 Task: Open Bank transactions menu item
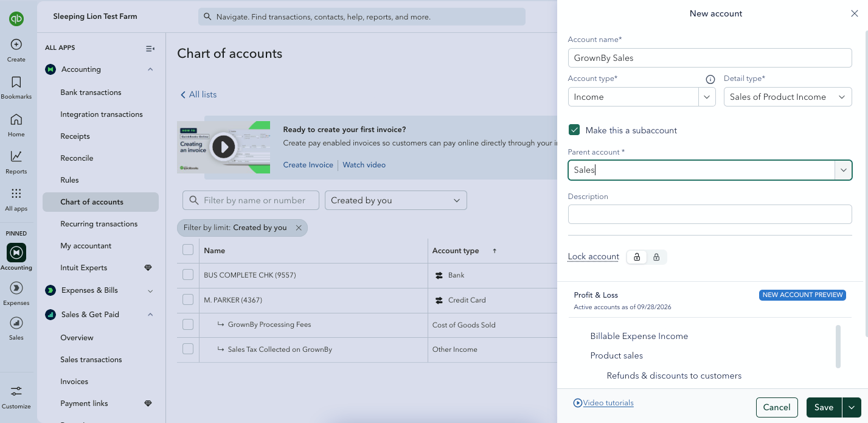click(x=91, y=93)
